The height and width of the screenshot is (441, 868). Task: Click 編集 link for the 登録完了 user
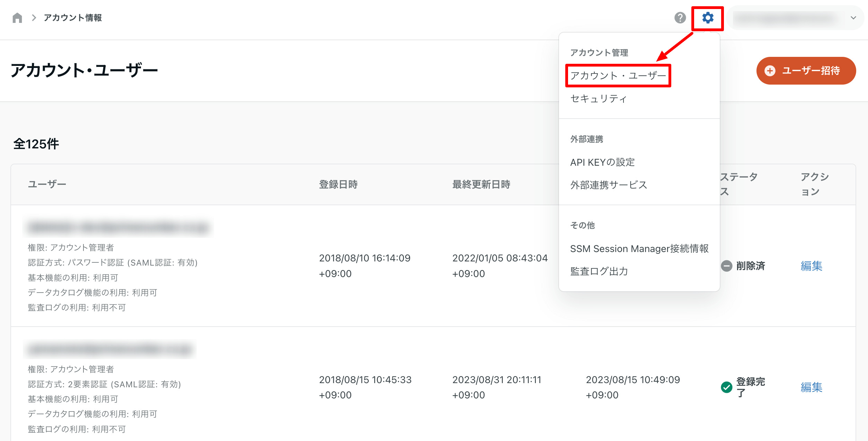pos(811,387)
